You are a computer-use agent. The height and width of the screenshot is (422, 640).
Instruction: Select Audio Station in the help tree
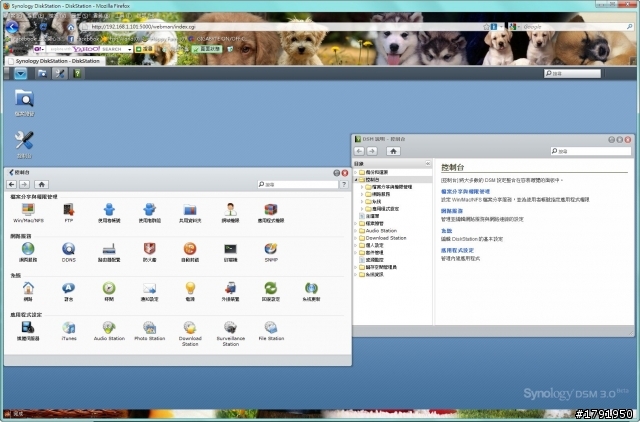click(x=381, y=231)
